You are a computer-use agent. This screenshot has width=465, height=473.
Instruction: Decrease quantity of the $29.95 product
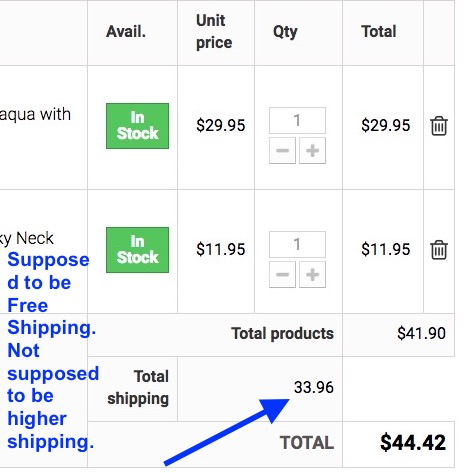282,150
